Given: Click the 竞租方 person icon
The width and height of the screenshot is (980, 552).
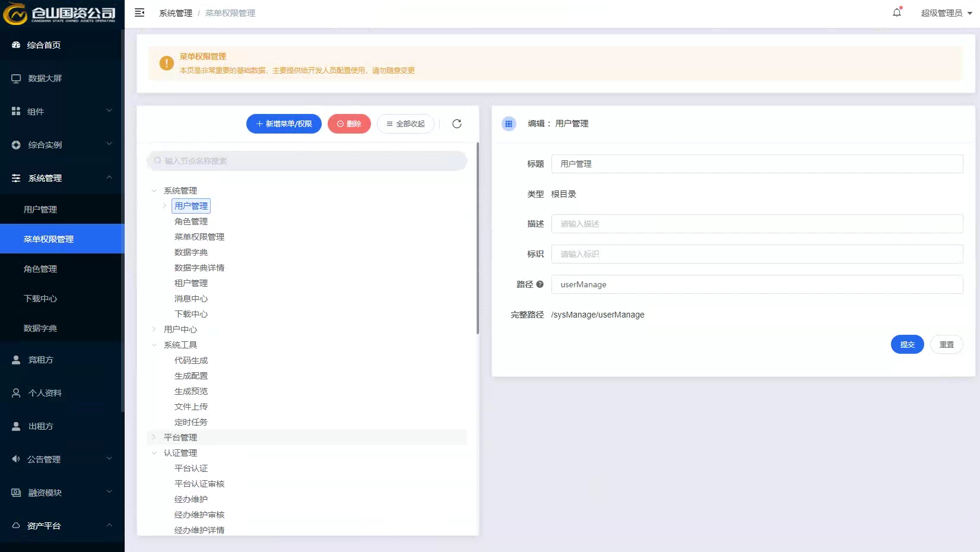Looking at the screenshot, I should (x=16, y=360).
